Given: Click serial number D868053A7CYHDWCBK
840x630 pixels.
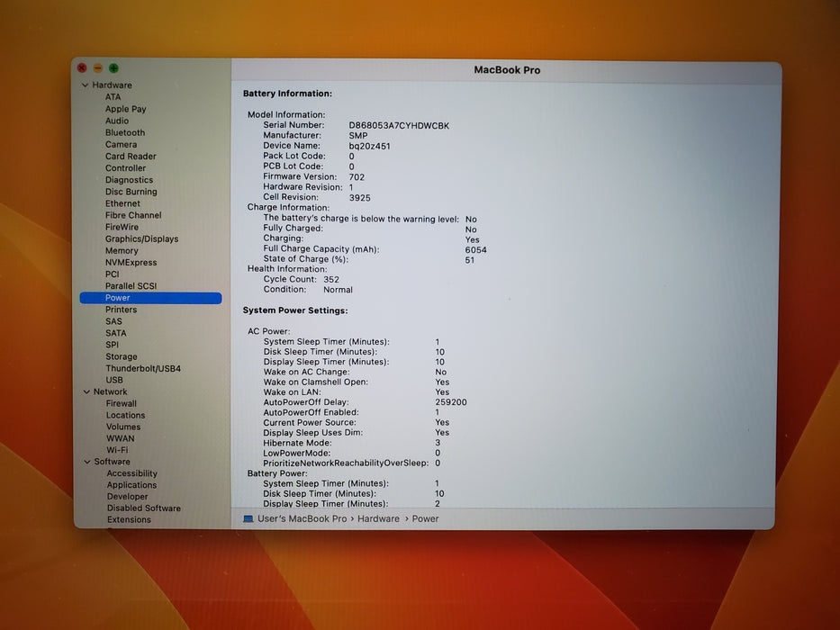Looking at the screenshot, I should [x=399, y=126].
